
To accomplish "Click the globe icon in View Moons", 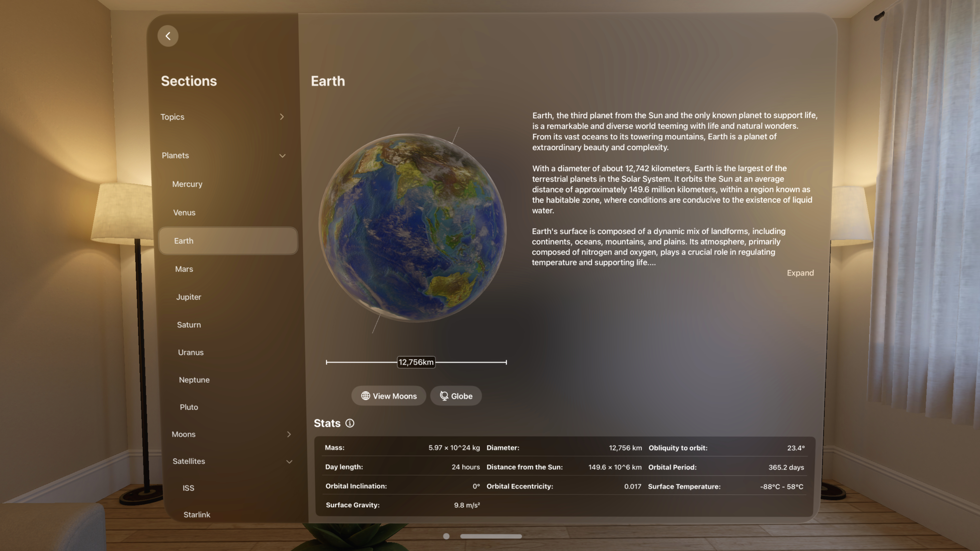I will pyautogui.click(x=365, y=396).
